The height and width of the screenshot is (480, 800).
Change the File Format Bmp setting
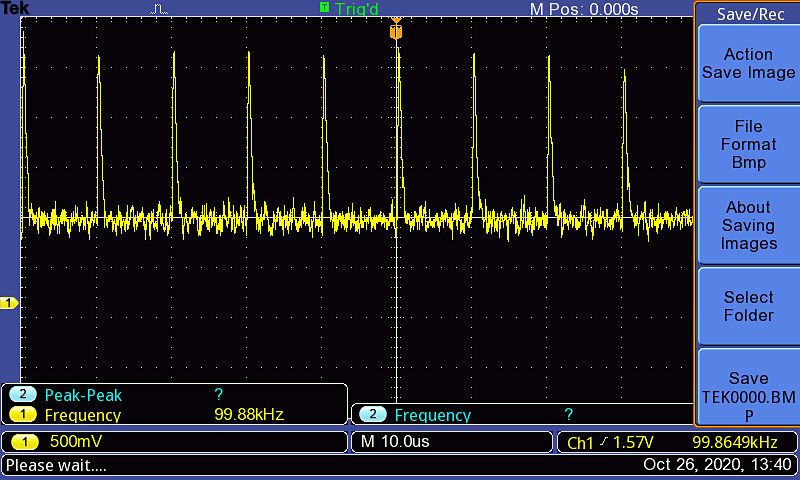[x=747, y=144]
